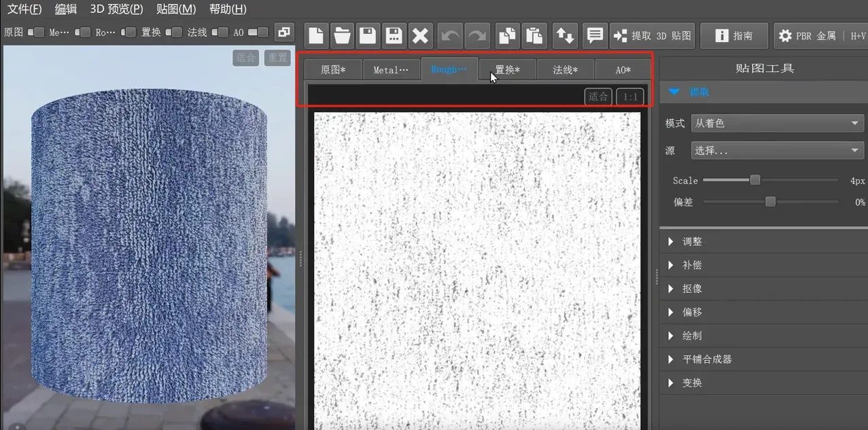Save with the floppy disk icon
Image resolution: width=868 pixels, height=430 pixels.
[x=368, y=35]
